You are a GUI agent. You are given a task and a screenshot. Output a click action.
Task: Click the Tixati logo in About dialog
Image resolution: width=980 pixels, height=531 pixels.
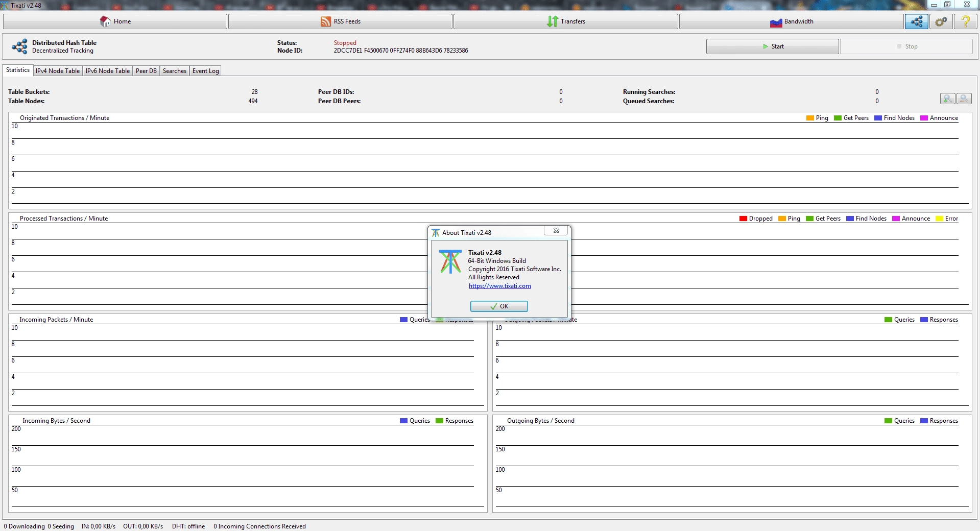[450, 261]
